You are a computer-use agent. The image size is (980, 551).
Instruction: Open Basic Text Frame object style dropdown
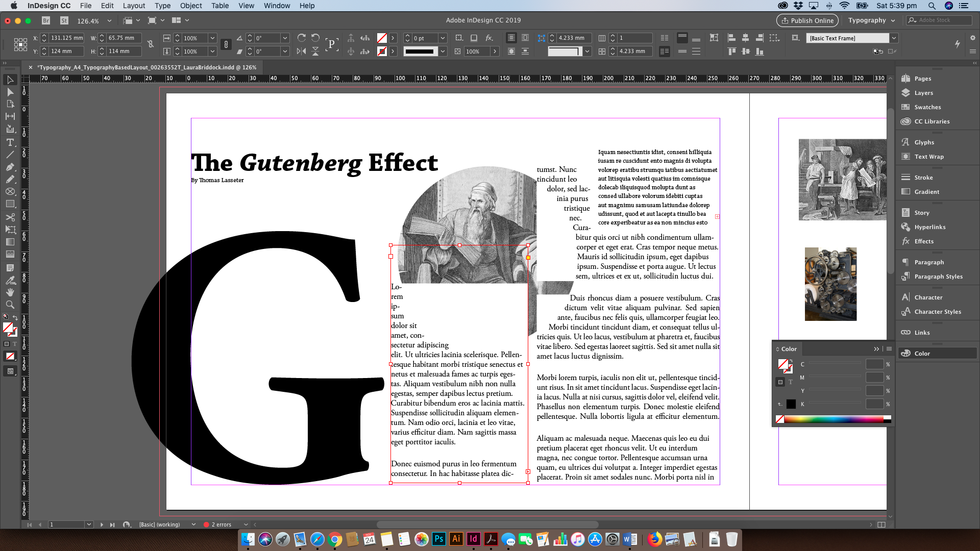tap(894, 38)
